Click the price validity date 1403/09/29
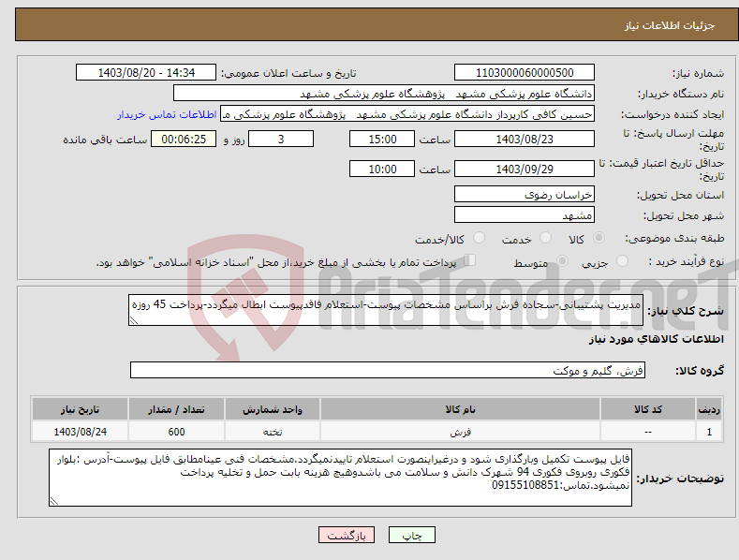 [x=525, y=169]
